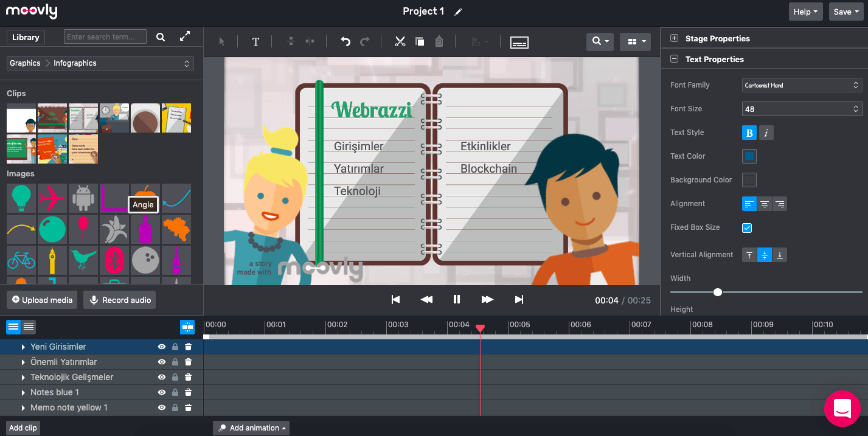The image size is (868, 436).
Task: Open the subtitles caption icon
Action: pos(519,42)
